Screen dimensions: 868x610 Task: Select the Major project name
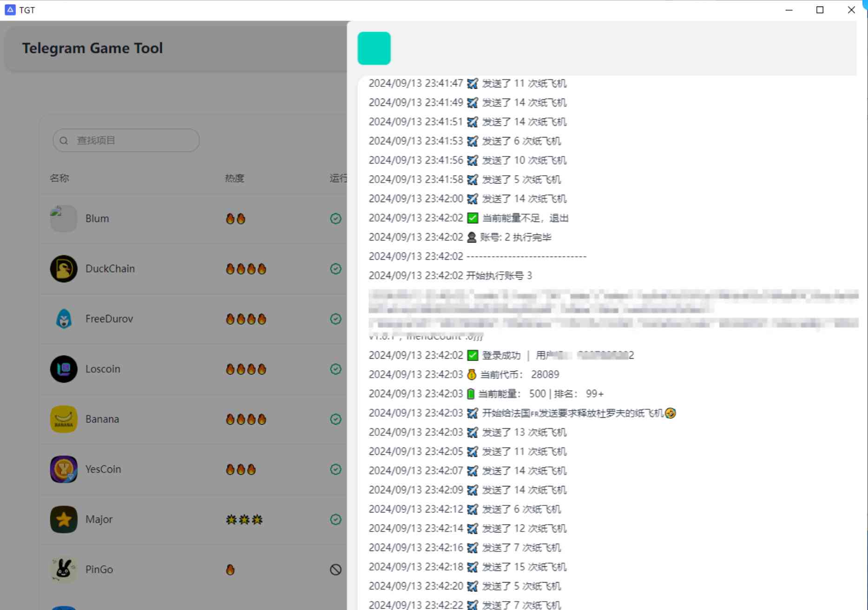click(99, 519)
